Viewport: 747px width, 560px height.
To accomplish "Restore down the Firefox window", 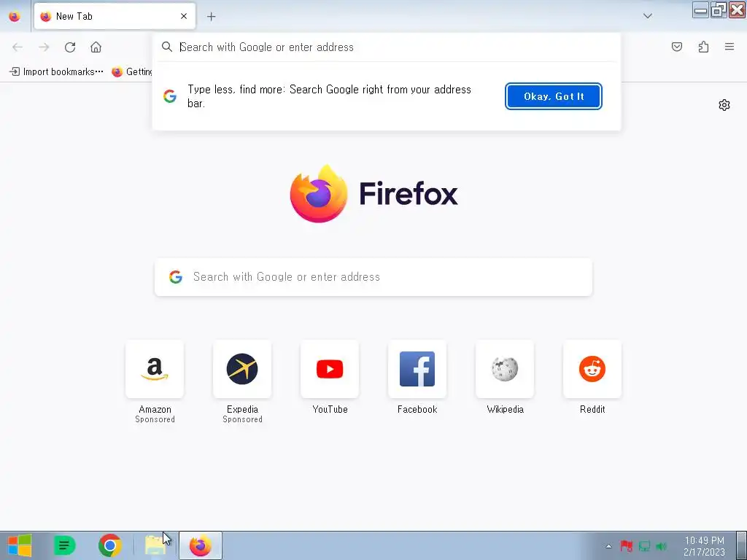I will pyautogui.click(x=719, y=10).
